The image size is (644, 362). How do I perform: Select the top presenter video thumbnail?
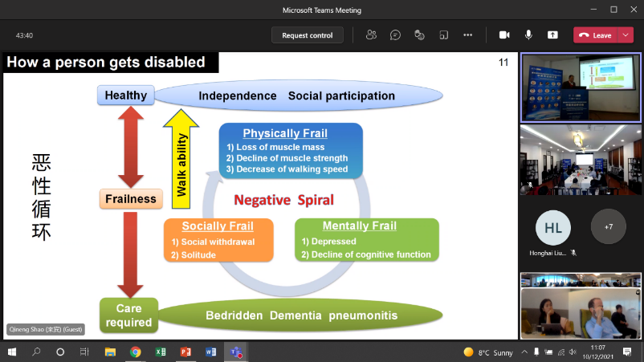pyautogui.click(x=580, y=87)
